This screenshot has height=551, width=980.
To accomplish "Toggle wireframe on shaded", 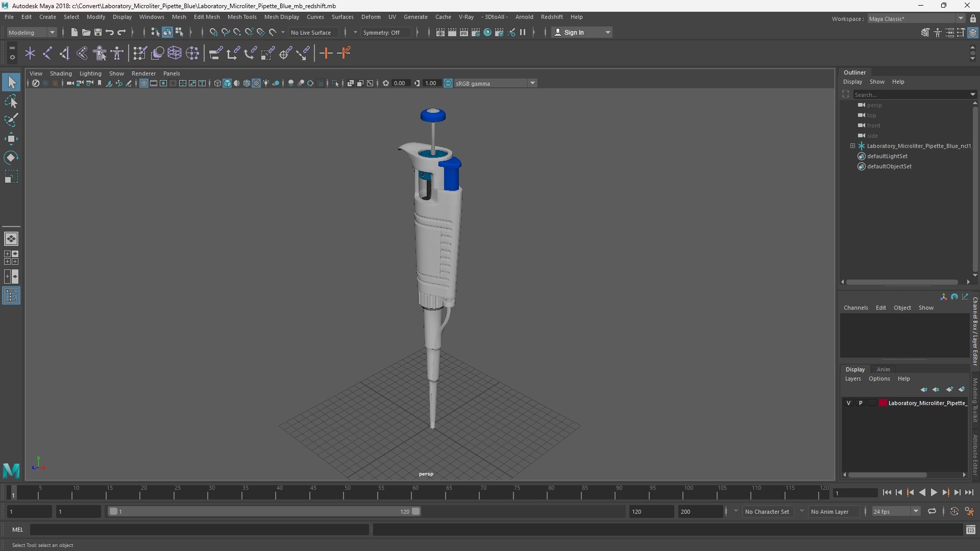I will point(247,83).
